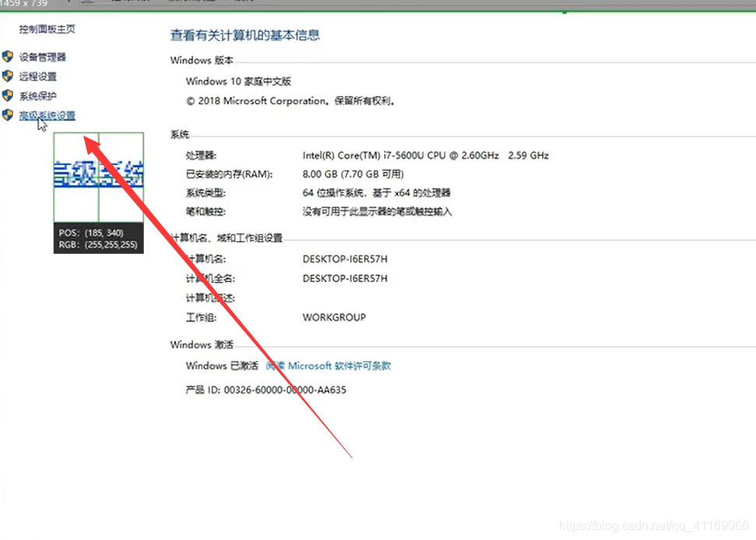Viewport: 756px width, 540px height.
Task: Click the 产品 ID 00326-60000-00000-AA635 text
Action: tap(265, 390)
